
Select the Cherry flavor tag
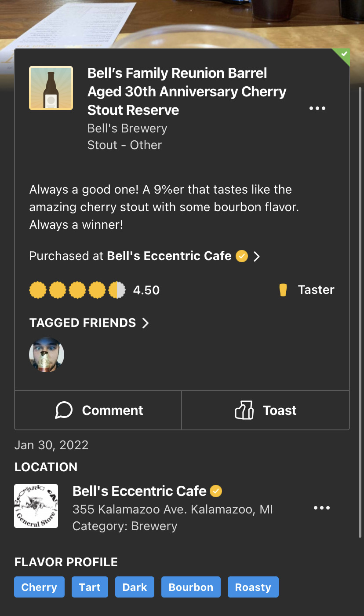pos(39,587)
